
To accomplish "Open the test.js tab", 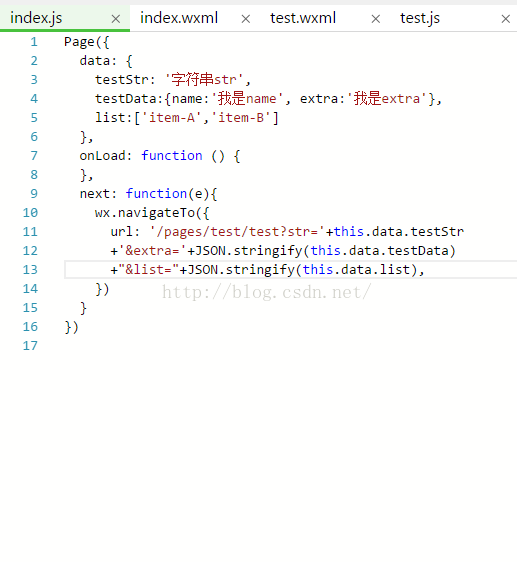I will click(420, 18).
